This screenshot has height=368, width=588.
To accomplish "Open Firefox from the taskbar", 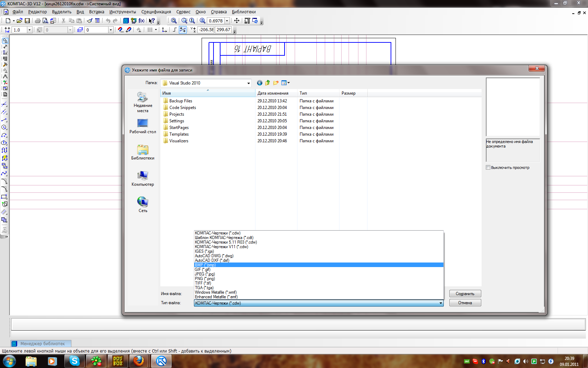I will tap(139, 361).
